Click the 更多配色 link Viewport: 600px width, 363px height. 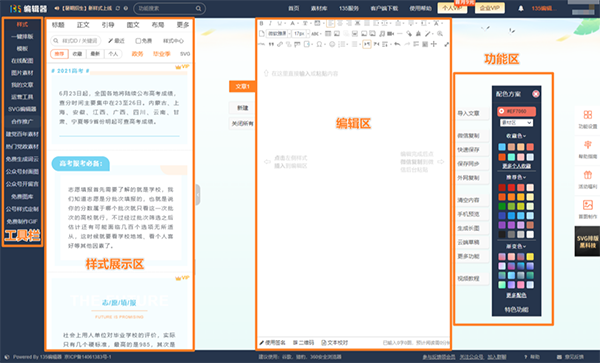click(516, 295)
